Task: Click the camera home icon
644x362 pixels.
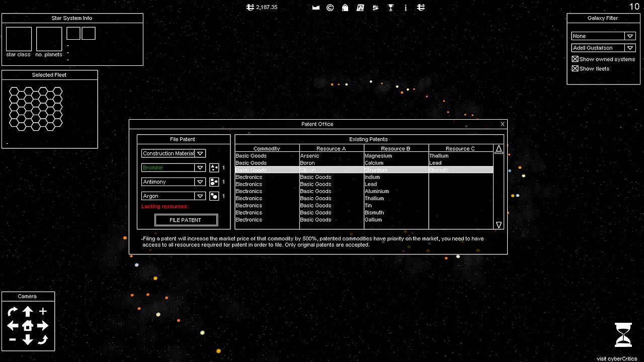Action: click(x=28, y=325)
